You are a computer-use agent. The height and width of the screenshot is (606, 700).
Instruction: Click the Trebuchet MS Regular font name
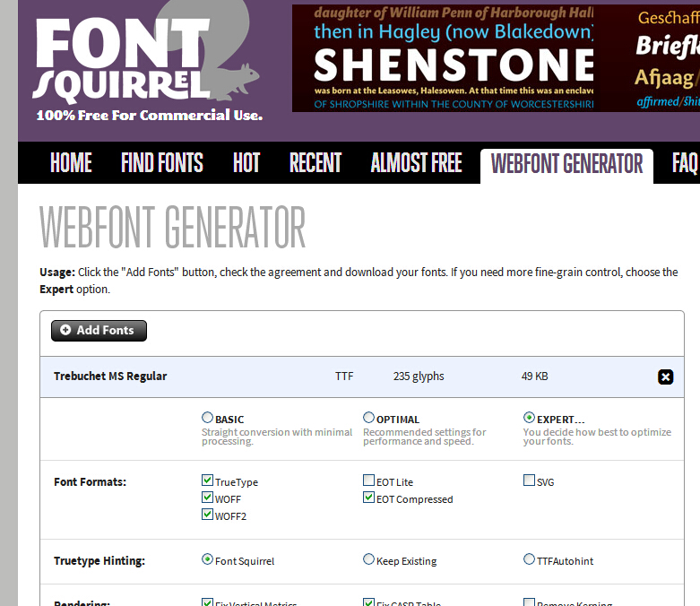110,377
